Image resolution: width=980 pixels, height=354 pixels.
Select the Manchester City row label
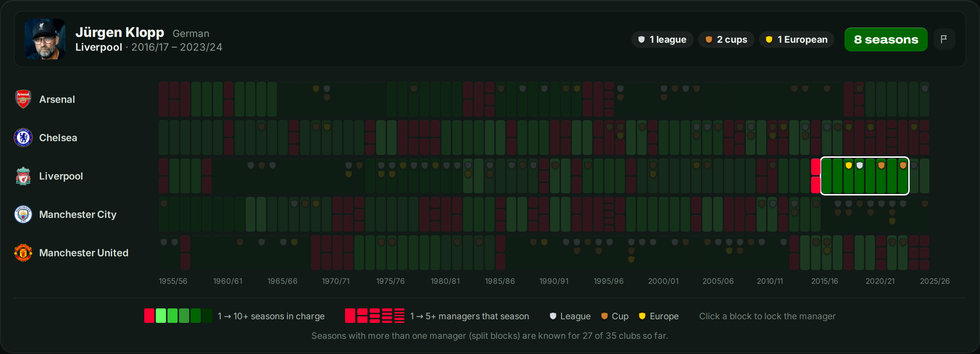coord(78,215)
